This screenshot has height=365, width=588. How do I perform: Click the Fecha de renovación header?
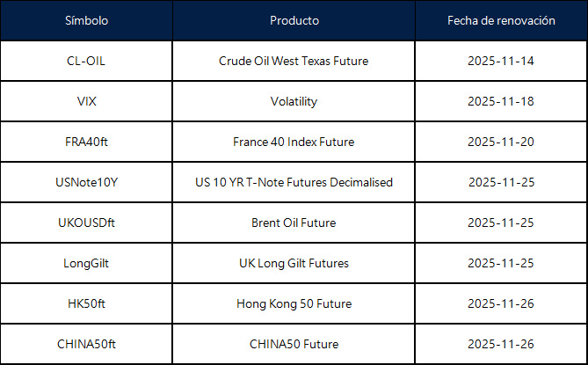click(501, 20)
